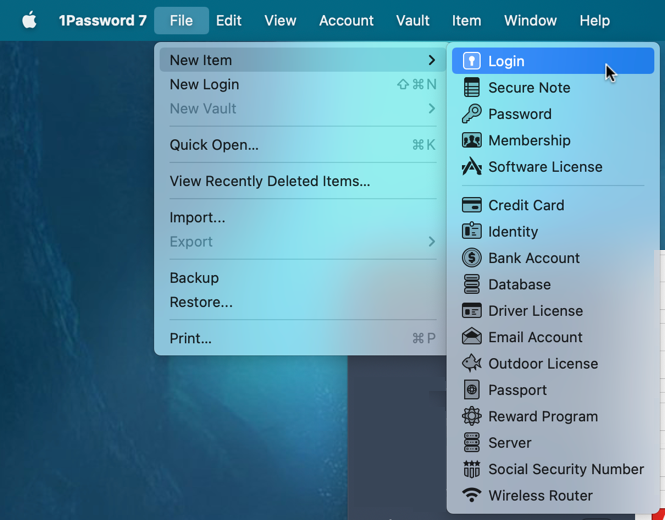Screen dimensions: 665x520
Task: Open the Account menu
Action: [346, 20]
